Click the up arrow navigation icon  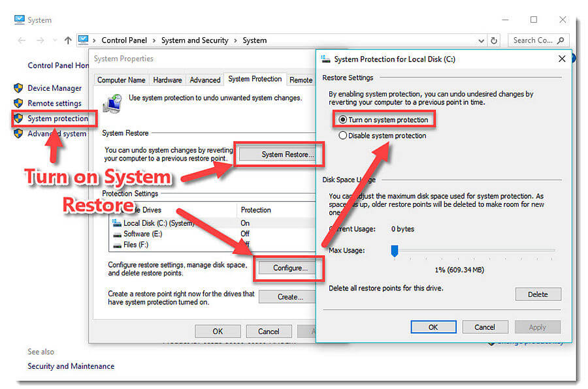(68, 40)
